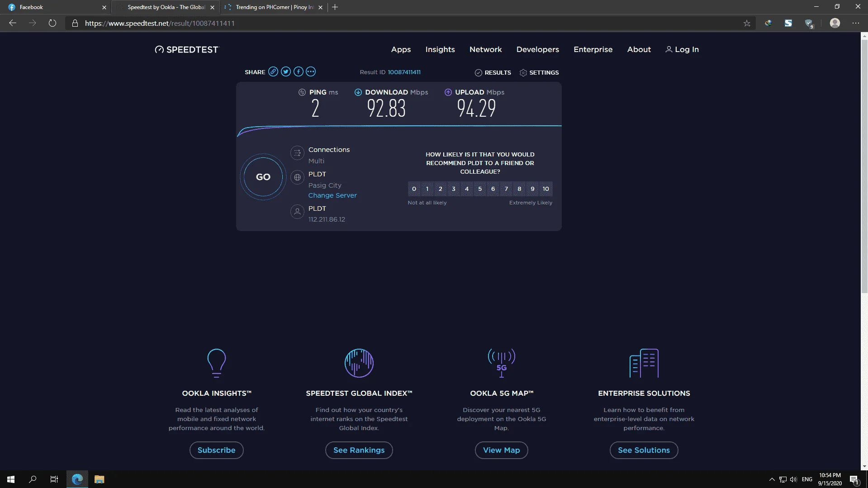Click the Speedtest Global Index icon
This screenshot has width=868, height=488.
click(x=359, y=363)
